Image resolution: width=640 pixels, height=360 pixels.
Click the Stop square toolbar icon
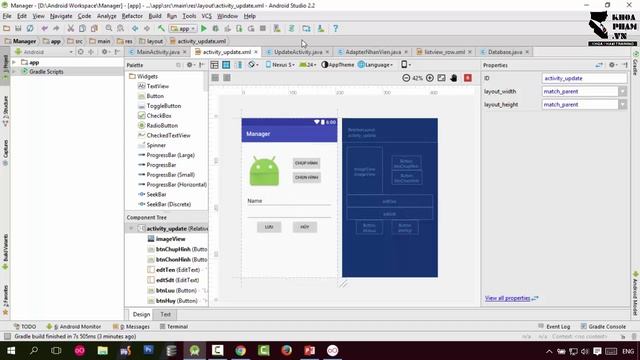[263, 29]
